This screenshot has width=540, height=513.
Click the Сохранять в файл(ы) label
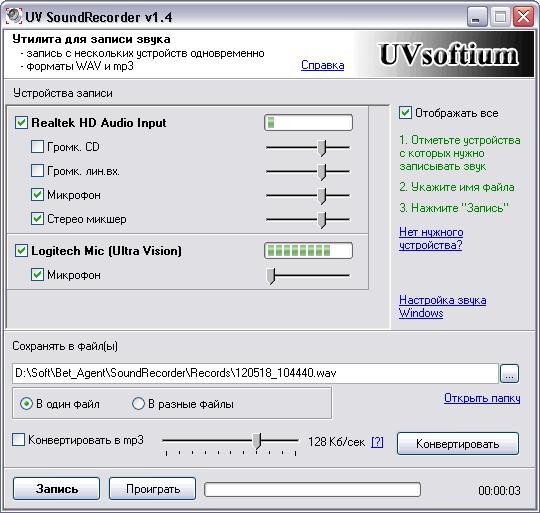65,346
